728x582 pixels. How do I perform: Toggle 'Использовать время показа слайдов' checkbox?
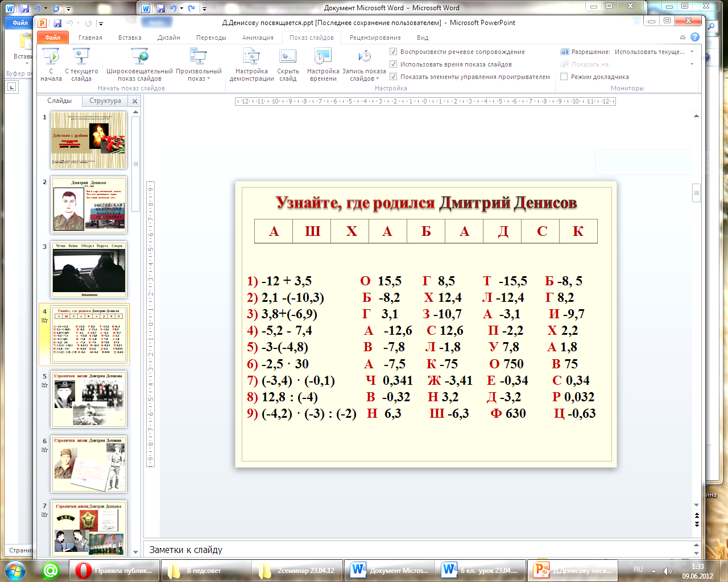[x=393, y=64]
